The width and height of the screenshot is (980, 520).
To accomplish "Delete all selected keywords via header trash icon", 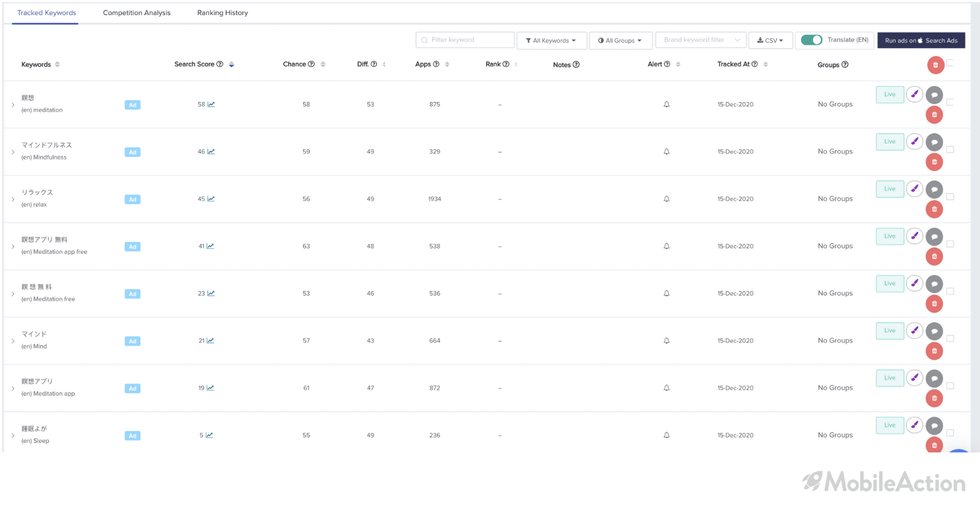I will [x=936, y=65].
